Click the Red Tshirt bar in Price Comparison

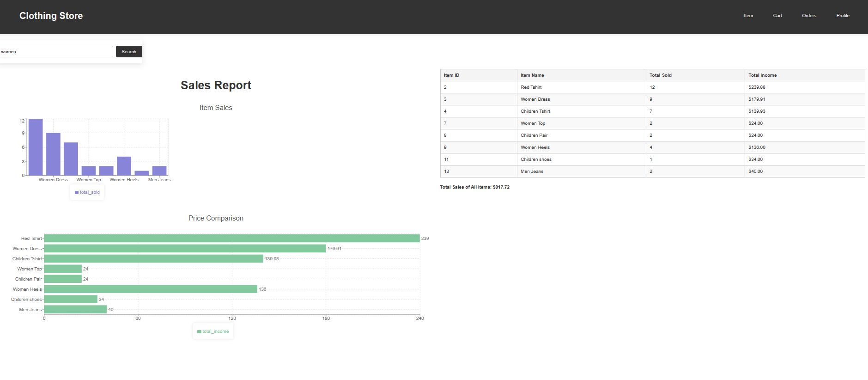tap(232, 239)
